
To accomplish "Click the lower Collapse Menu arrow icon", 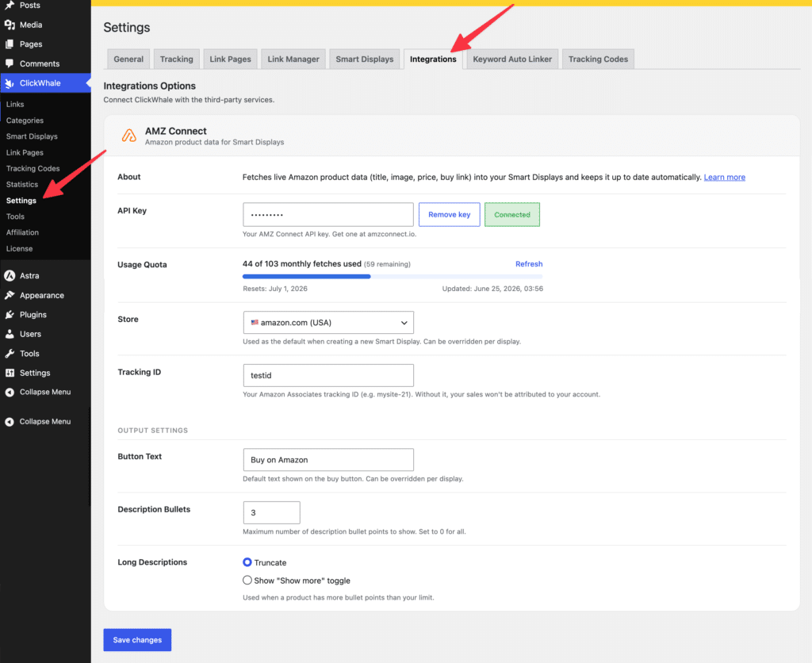I will click(10, 422).
